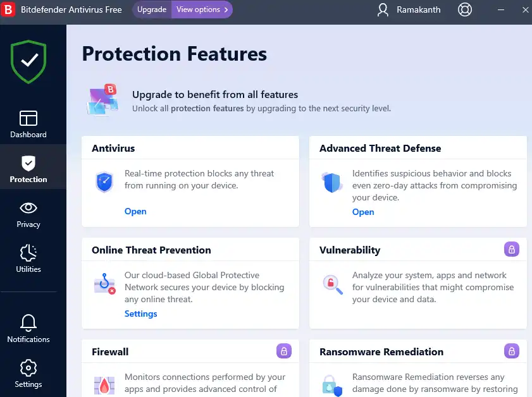This screenshot has height=397, width=532.
Task: Click the support lifebuoy icon
Action: click(465, 10)
